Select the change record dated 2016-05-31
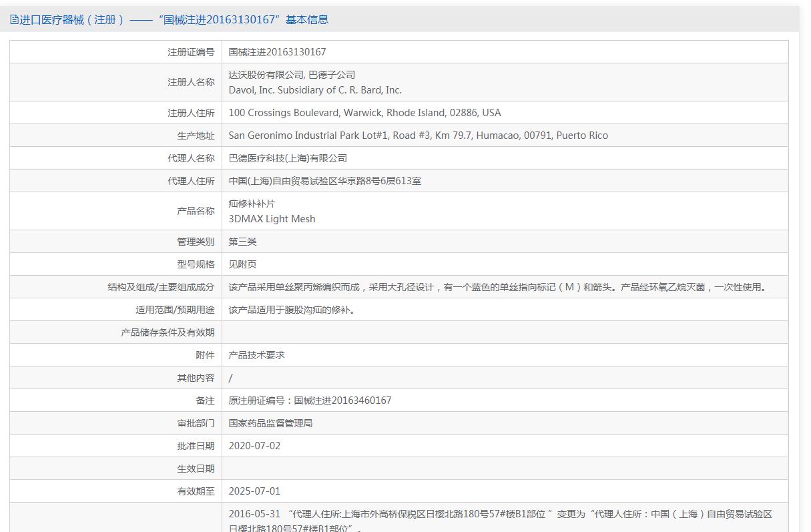 coord(501,521)
